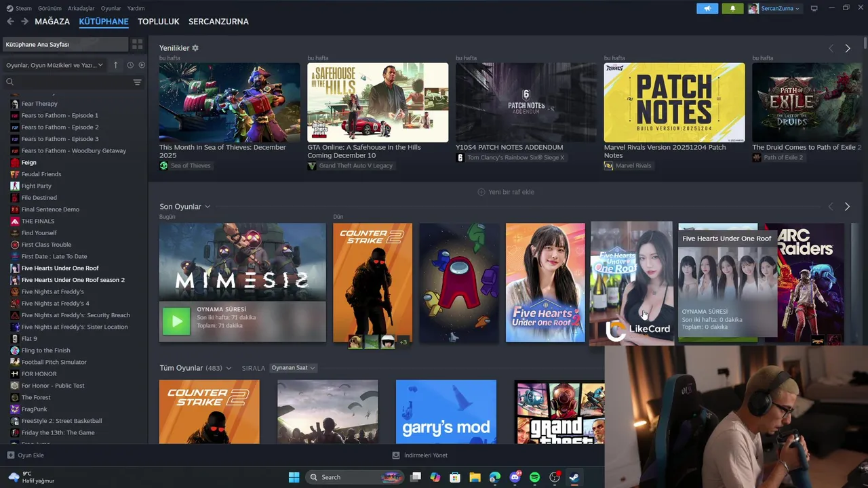
Task: Open the Oynanan Saat sort dropdown
Action: coord(293,368)
